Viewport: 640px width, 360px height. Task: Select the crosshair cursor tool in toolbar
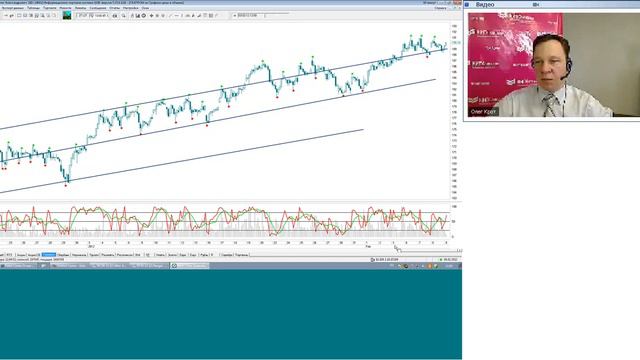pyautogui.click(x=151, y=16)
